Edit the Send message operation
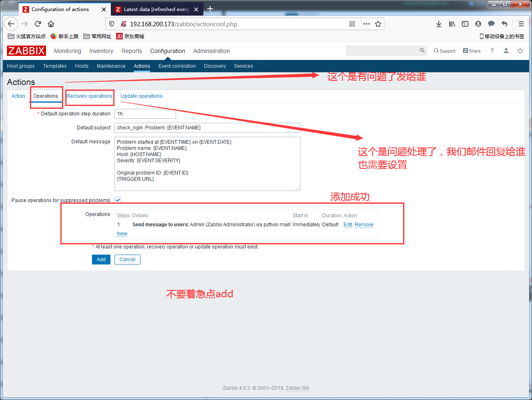The image size is (532, 400). (348, 225)
